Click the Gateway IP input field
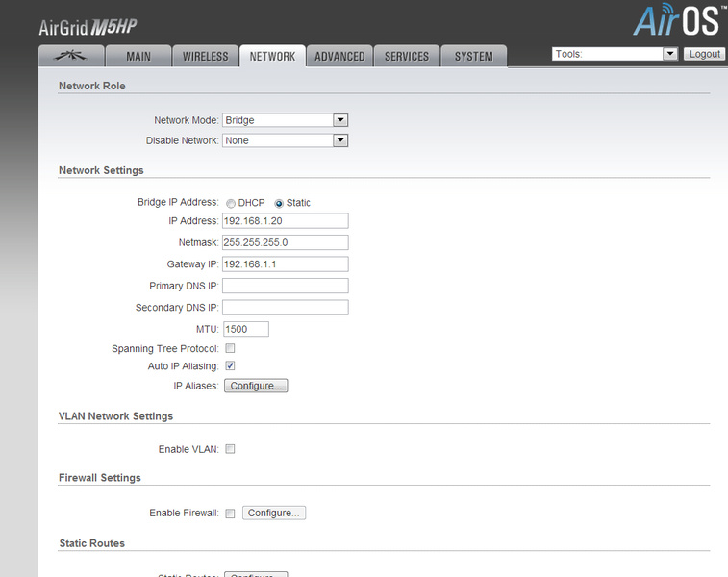The height and width of the screenshot is (577, 728). pos(285,264)
